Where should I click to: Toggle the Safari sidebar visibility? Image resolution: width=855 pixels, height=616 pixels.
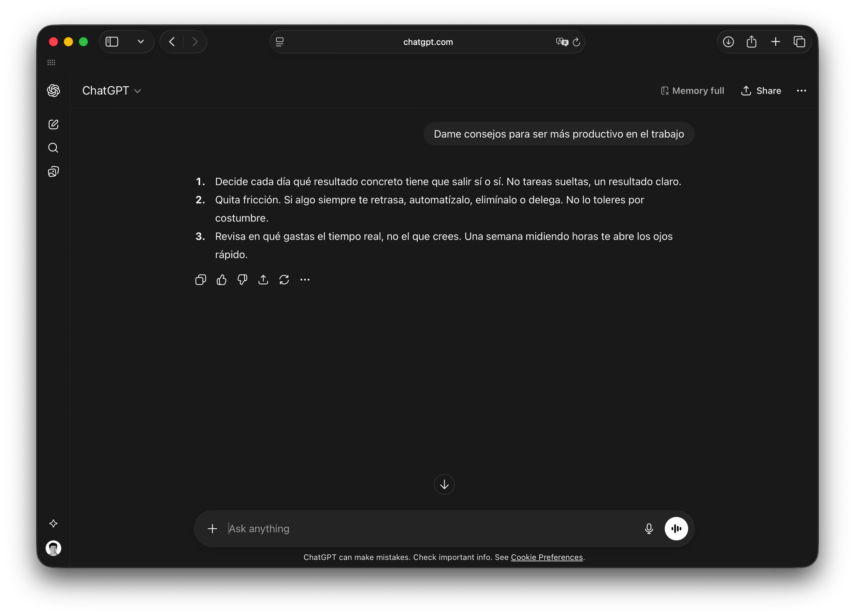[111, 41]
